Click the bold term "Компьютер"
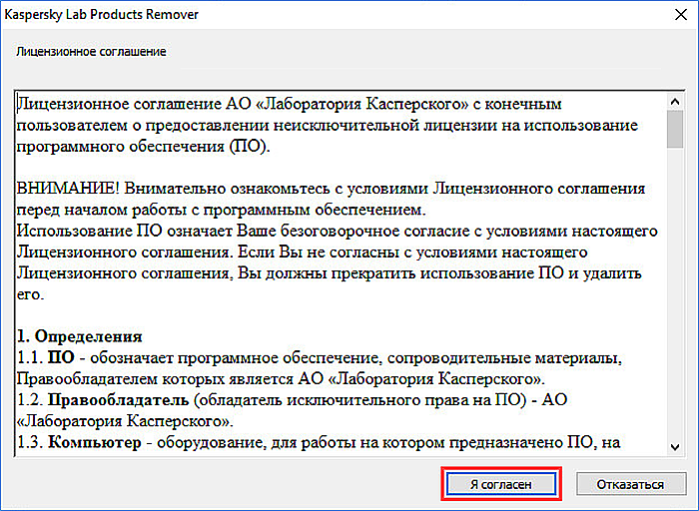This screenshot has height=511, width=699. pyautogui.click(x=95, y=442)
